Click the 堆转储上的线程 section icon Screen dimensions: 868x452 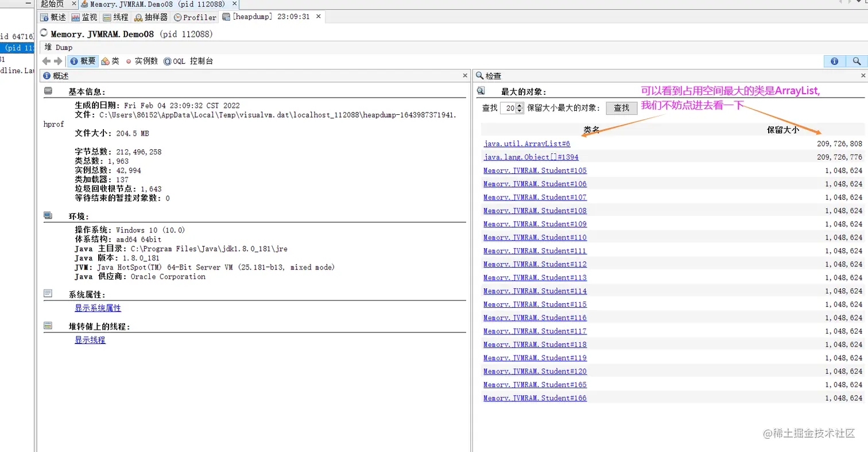tap(48, 326)
